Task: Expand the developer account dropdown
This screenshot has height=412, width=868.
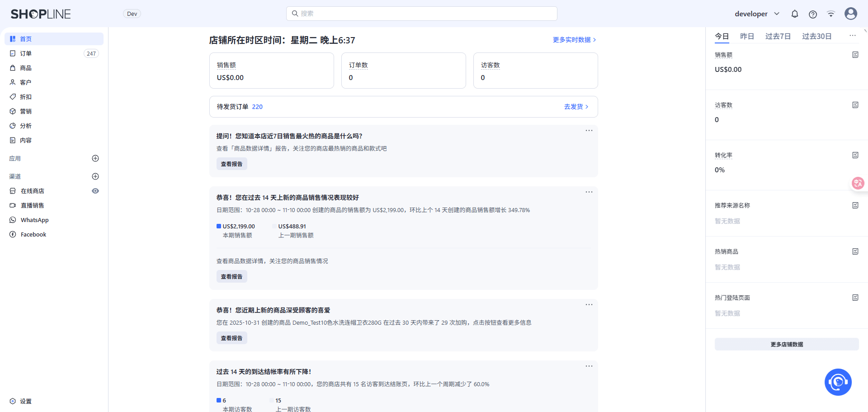Action: coord(757,14)
